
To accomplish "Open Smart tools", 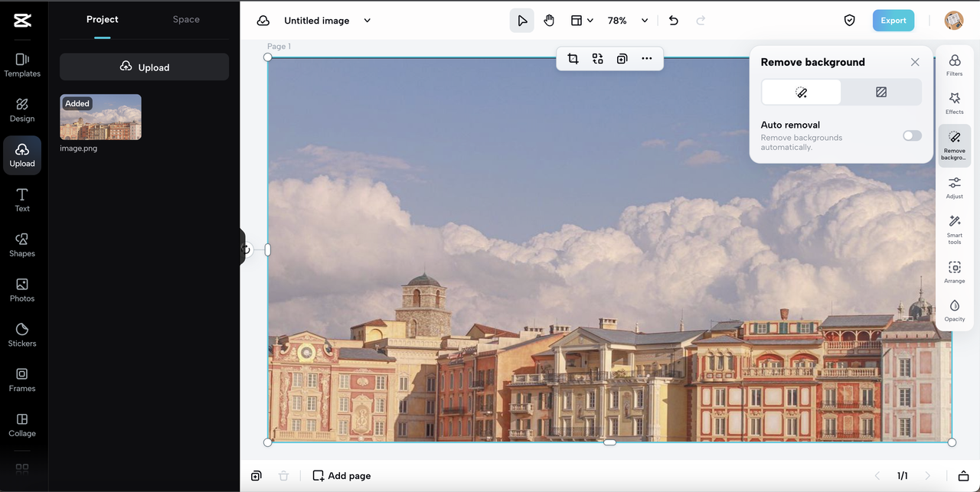I will [955, 230].
